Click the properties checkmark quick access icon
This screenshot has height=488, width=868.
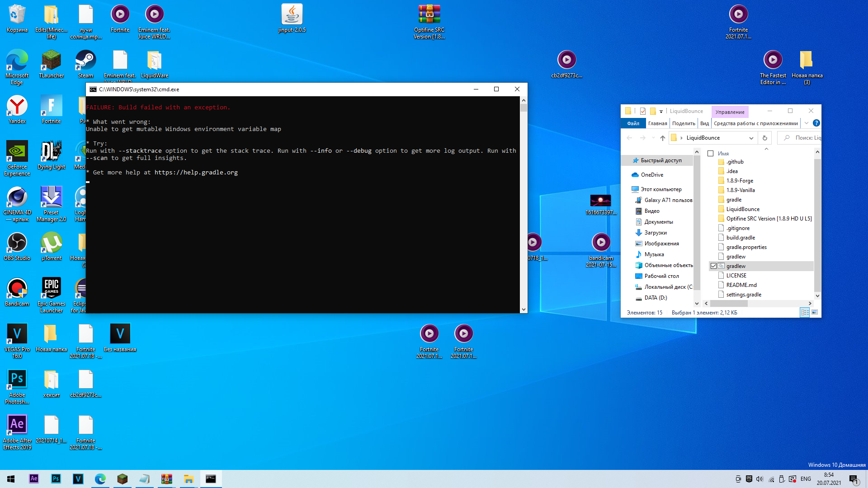click(642, 111)
